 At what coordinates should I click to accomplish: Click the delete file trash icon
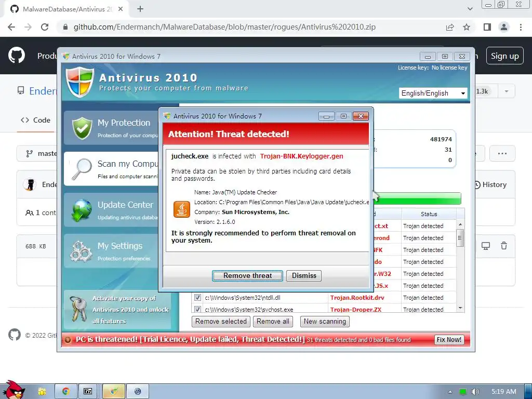click(504, 246)
